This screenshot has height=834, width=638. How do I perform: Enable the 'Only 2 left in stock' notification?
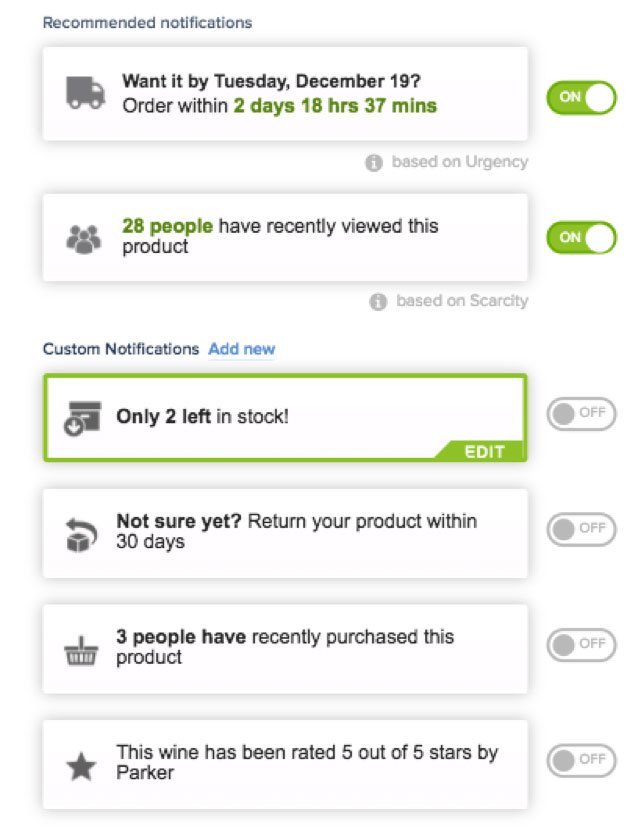pyautogui.click(x=581, y=413)
